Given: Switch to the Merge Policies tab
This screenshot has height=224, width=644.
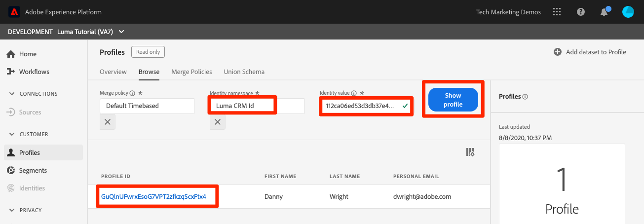Looking at the screenshot, I should coord(191,72).
